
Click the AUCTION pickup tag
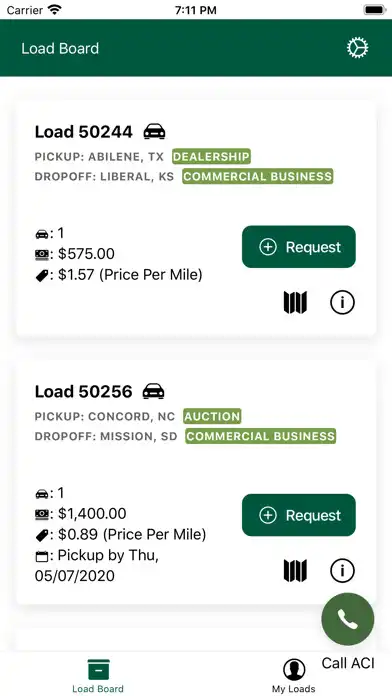(212, 416)
